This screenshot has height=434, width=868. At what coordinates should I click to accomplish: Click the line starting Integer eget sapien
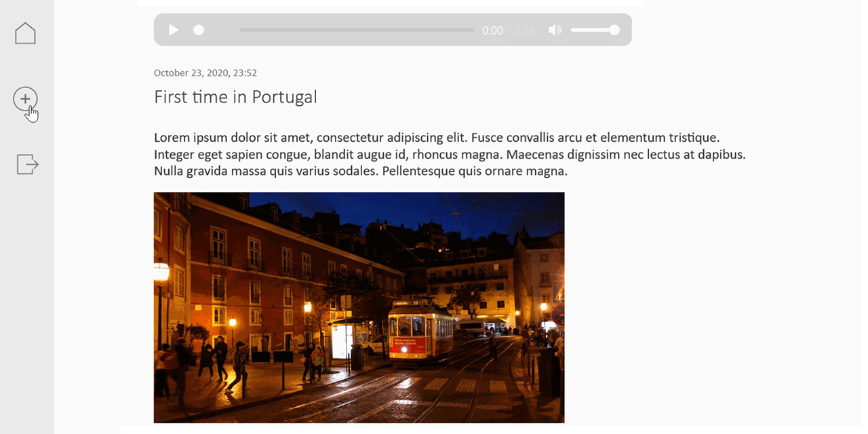(x=450, y=155)
